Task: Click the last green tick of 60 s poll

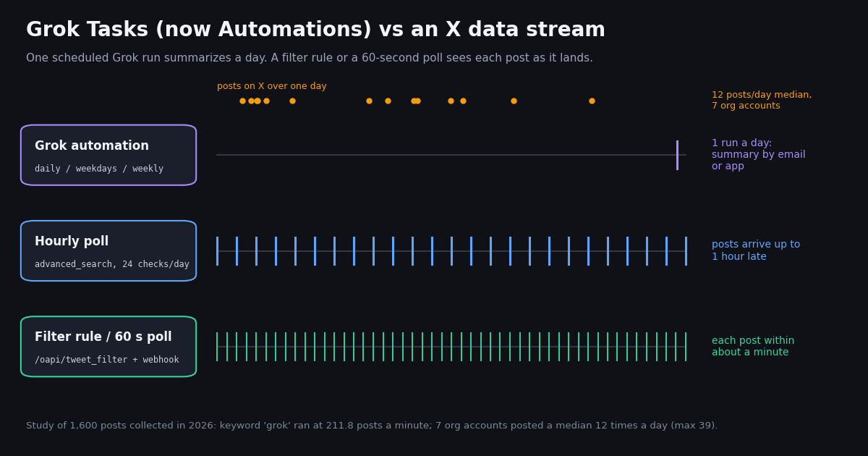Action: (x=686, y=347)
